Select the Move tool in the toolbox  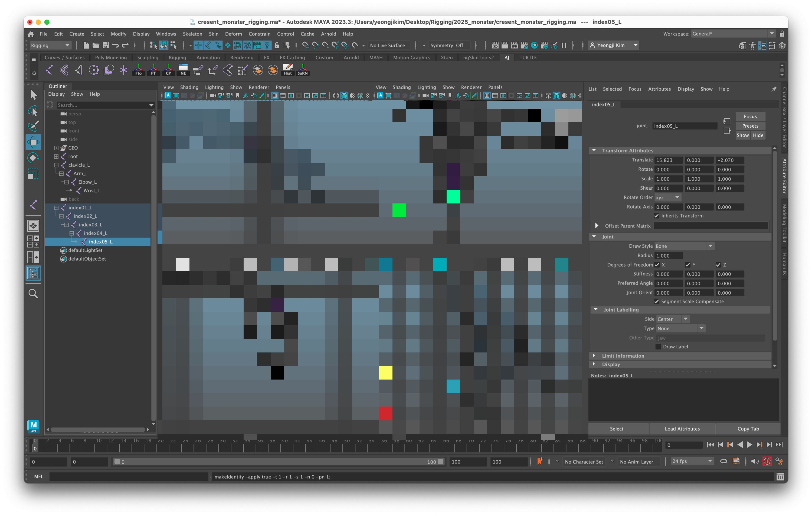[x=33, y=142]
